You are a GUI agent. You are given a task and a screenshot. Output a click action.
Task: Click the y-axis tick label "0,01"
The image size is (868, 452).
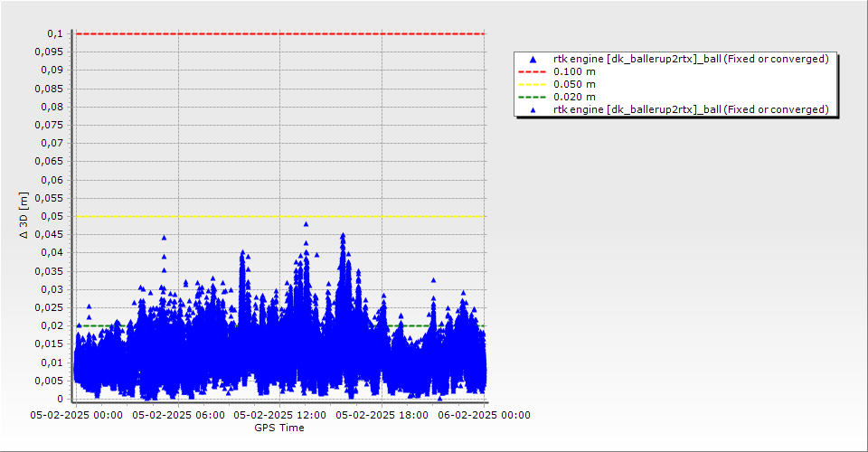click(52, 363)
